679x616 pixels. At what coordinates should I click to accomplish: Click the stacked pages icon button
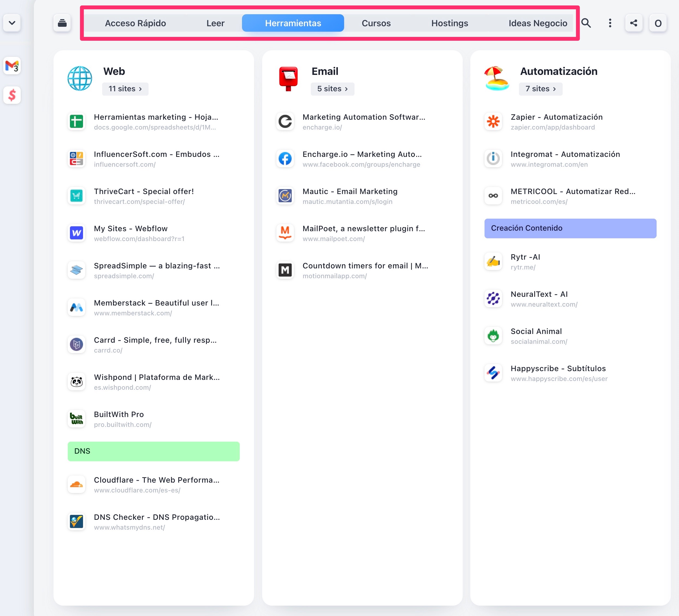click(x=62, y=23)
